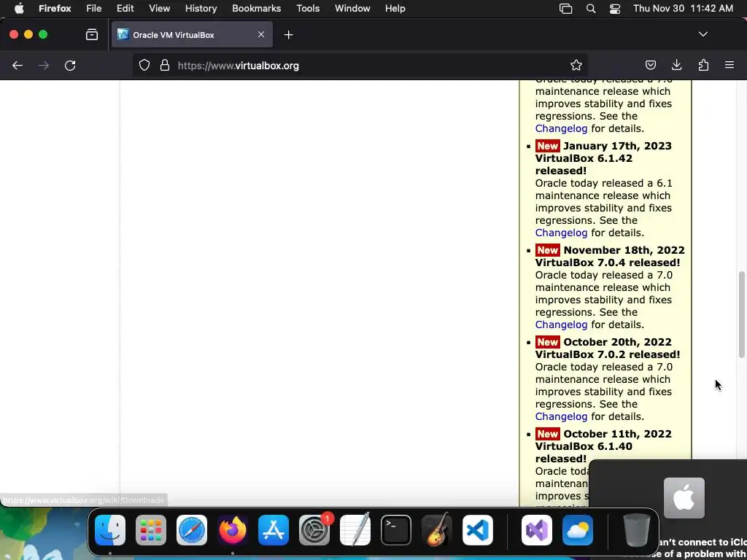The height and width of the screenshot is (560, 747).
Task: Click the October 11th, 2022 news headline
Action: [603, 446]
